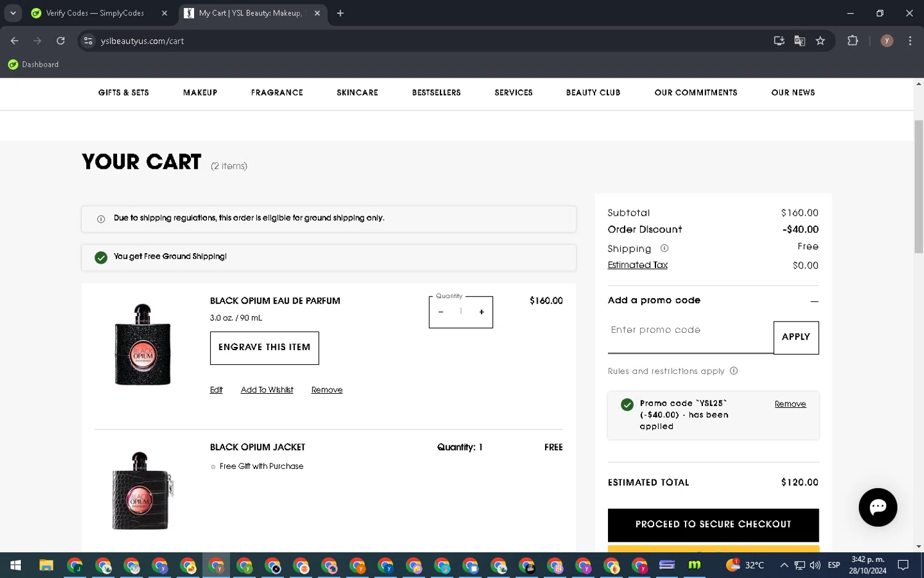Remove the applied YSL25 promo code
Image resolution: width=924 pixels, height=578 pixels.
pyautogui.click(x=790, y=404)
